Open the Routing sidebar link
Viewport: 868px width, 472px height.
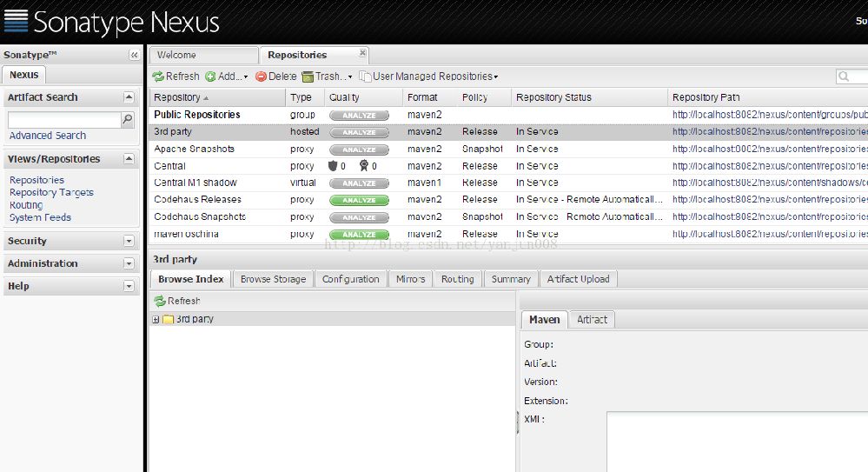point(26,205)
